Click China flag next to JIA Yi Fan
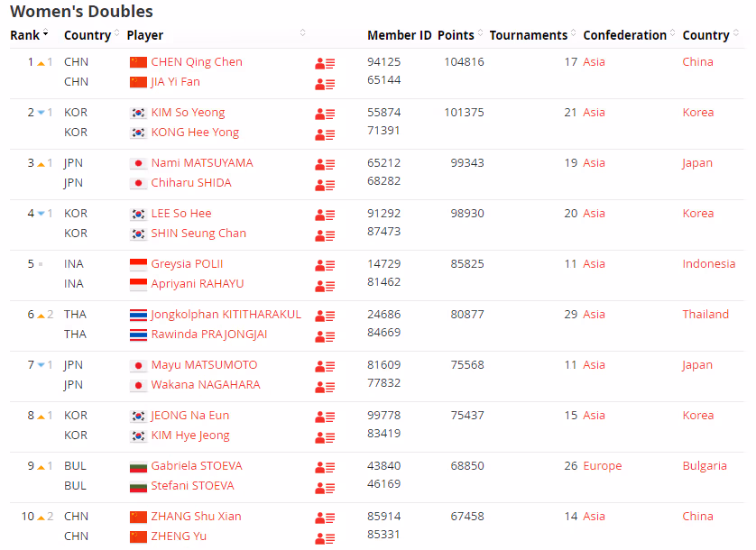This screenshot has height=550, width=756. pos(138,82)
